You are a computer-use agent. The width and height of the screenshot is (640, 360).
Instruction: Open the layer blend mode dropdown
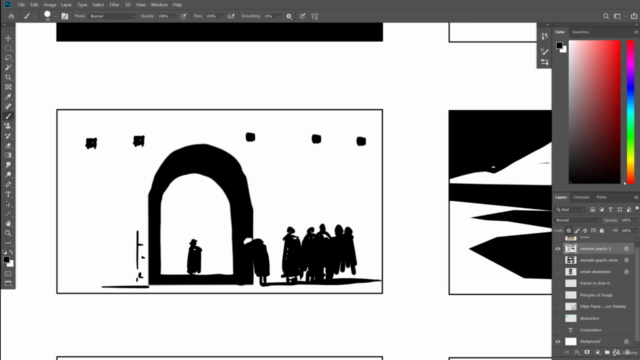coord(578,220)
